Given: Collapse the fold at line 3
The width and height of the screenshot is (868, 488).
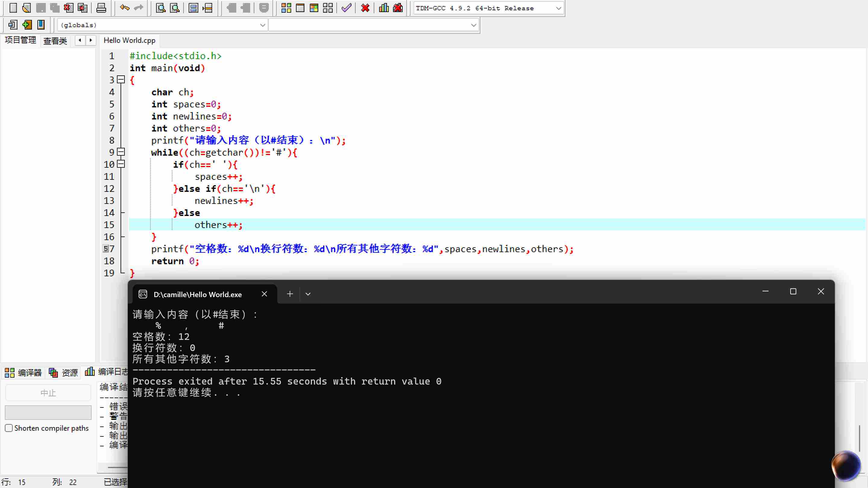Looking at the screenshot, I should click(x=121, y=80).
